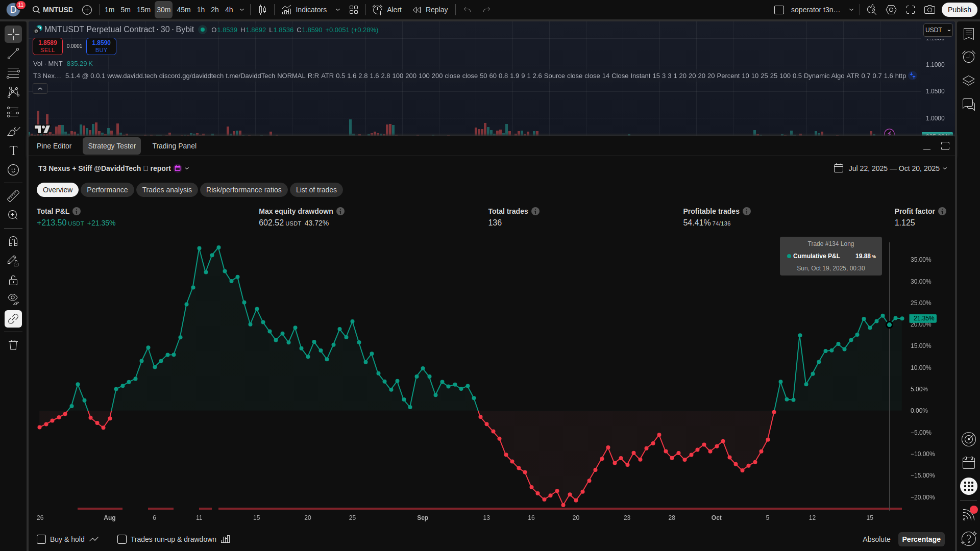
Task: Switch to the Pine Editor tab
Action: tap(54, 146)
